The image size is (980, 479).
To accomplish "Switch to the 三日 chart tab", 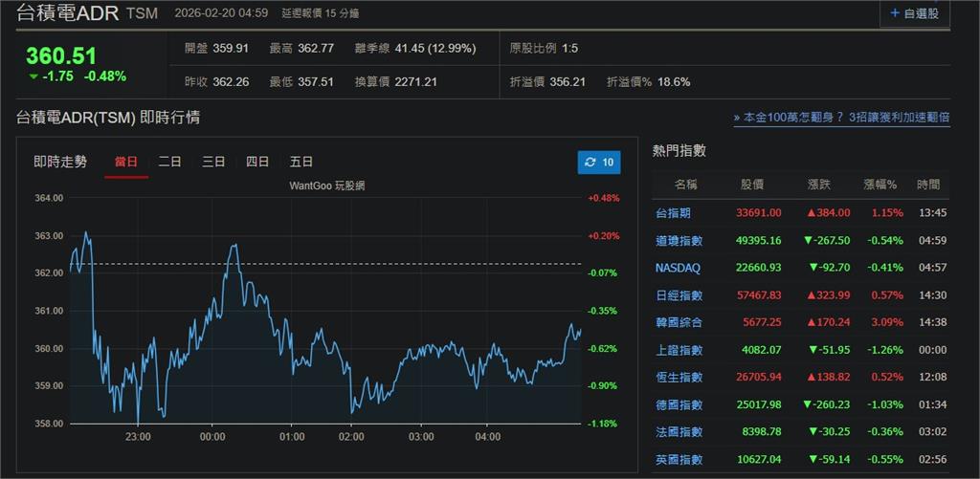I will [213, 162].
